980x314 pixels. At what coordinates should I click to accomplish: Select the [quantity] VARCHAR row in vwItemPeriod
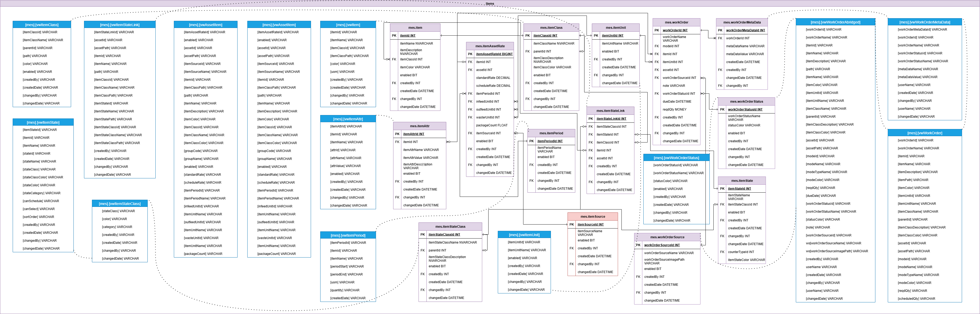pos(348,291)
